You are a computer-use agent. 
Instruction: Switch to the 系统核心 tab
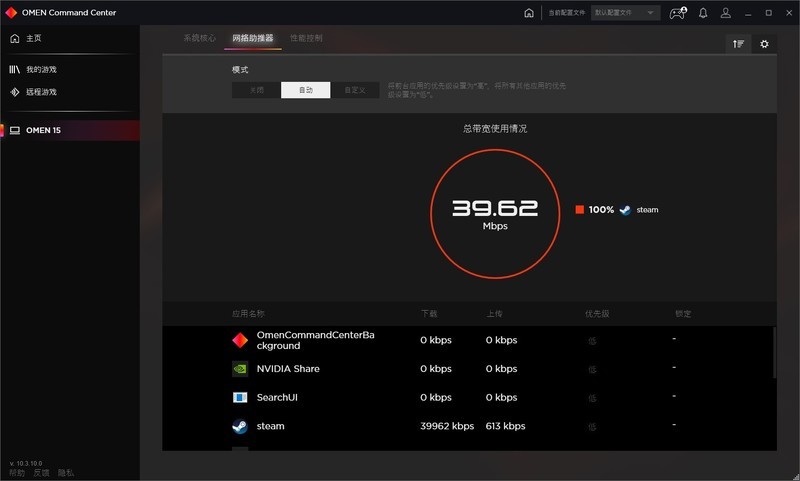pyautogui.click(x=199, y=38)
